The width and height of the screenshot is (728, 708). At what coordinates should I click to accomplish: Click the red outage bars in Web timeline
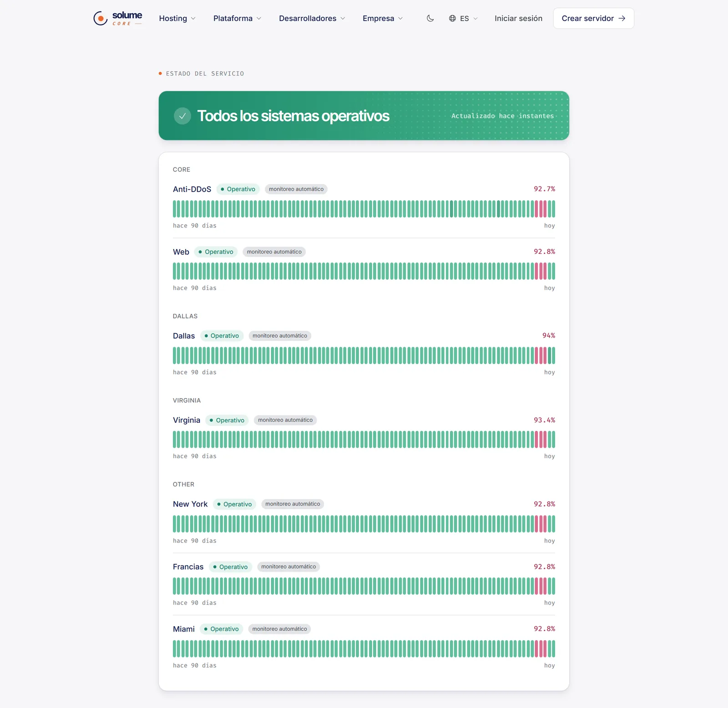point(541,271)
